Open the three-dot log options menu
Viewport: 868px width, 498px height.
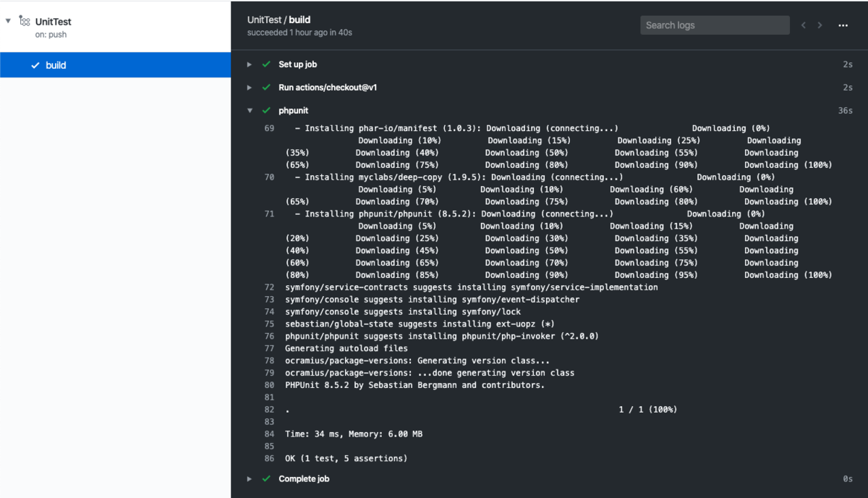point(843,25)
